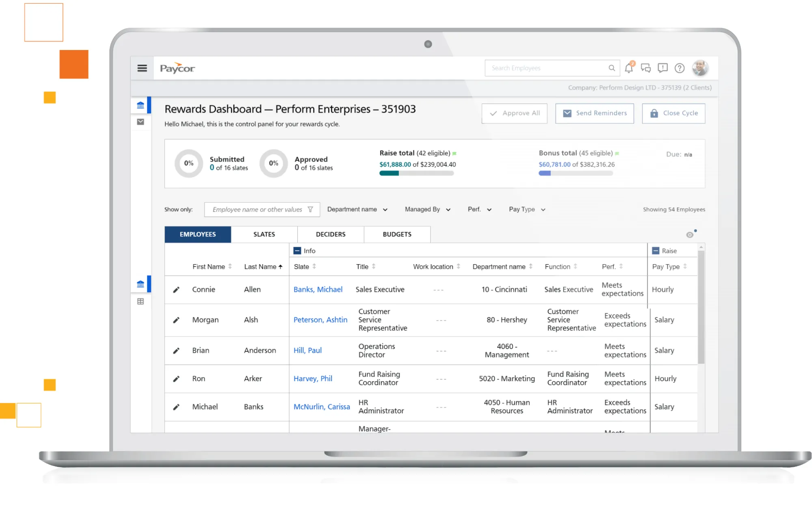Switch to the Budgets tab
The image size is (812, 510).
397,234
